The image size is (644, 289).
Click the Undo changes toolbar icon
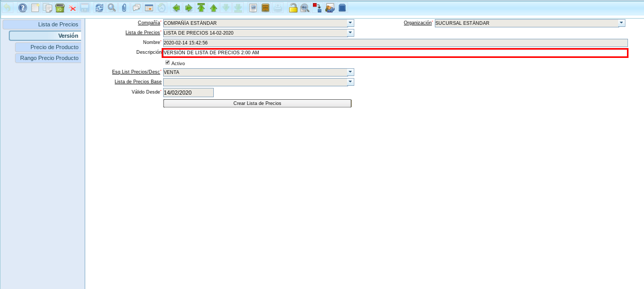[x=8, y=8]
